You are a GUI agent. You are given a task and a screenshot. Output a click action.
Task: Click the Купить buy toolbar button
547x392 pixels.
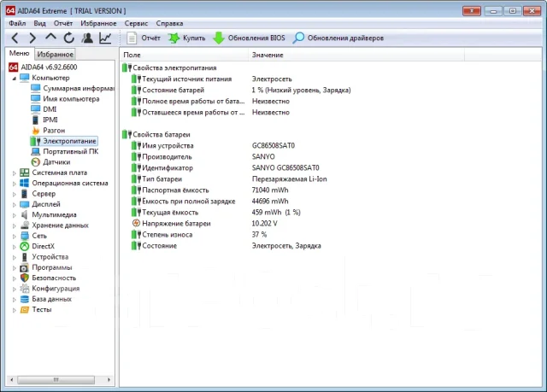point(187,38)
